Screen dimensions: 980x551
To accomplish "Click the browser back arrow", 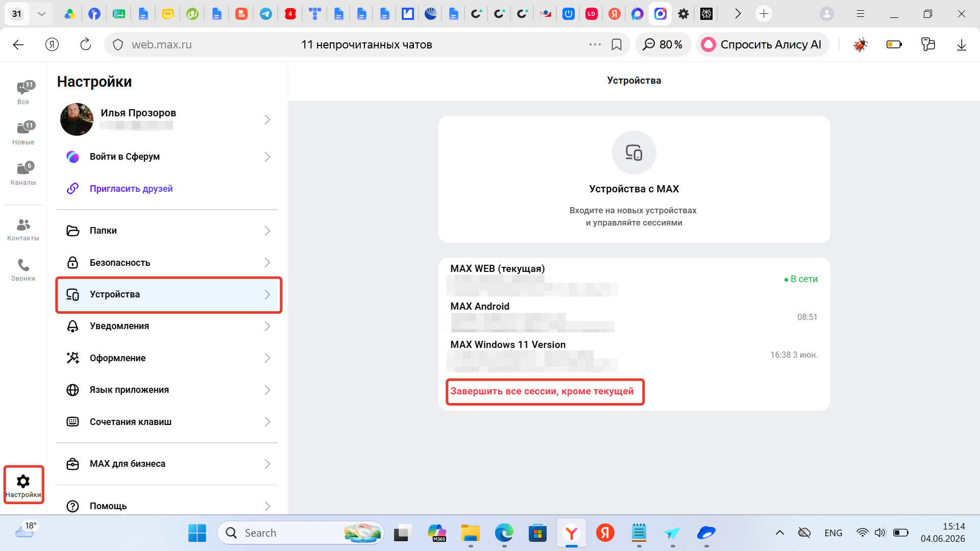I will (18, 45).
